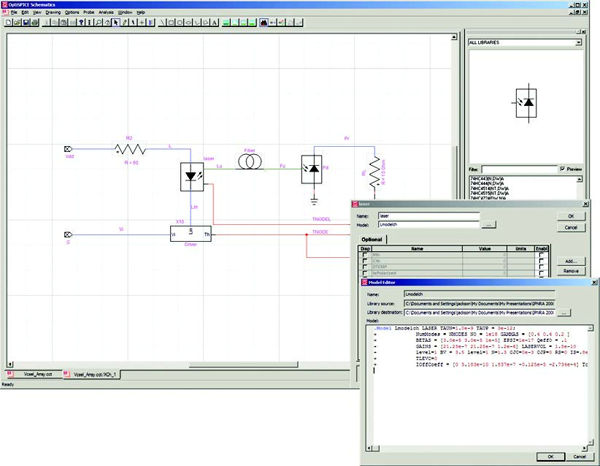Open the Drawing menu
Viewport: 600px width, 466px height.
pyautogui.click(x=50, y=12)
